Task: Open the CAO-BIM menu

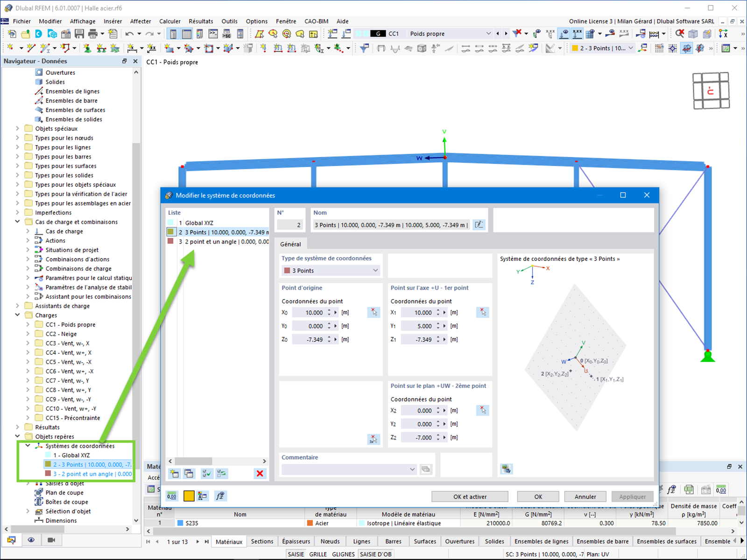Action: 317,21
